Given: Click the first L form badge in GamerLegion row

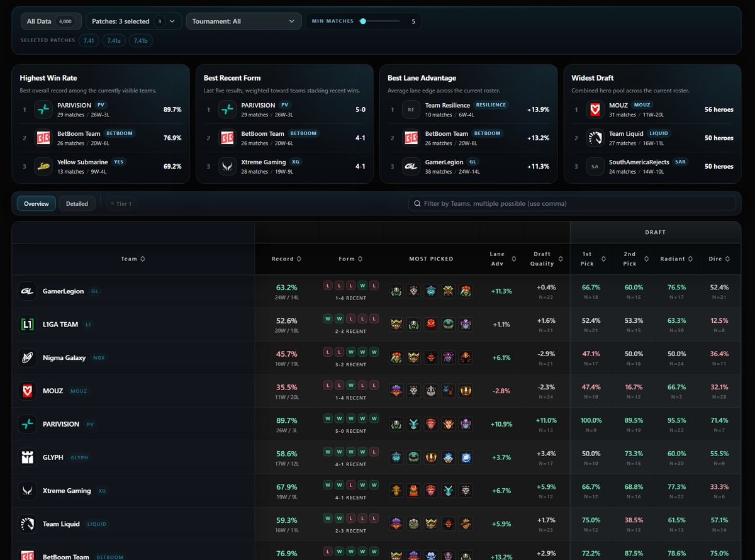Looking at the screenshot, I should click(x=327, y=285).
